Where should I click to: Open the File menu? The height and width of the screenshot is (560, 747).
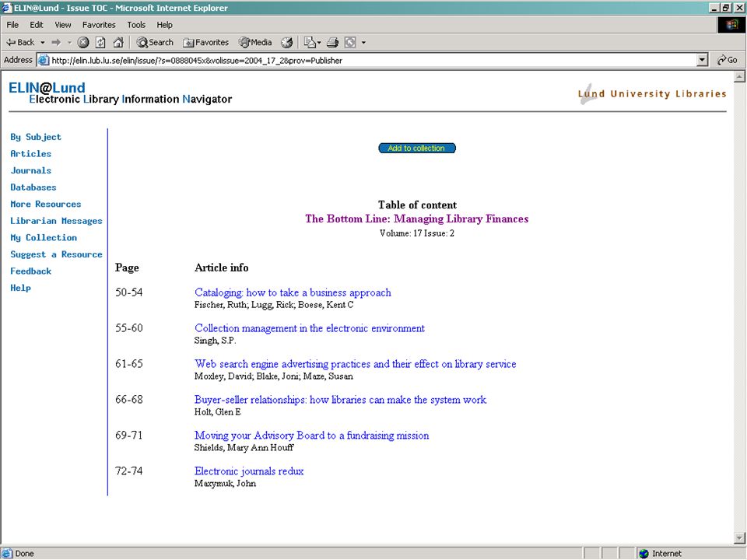12,25
